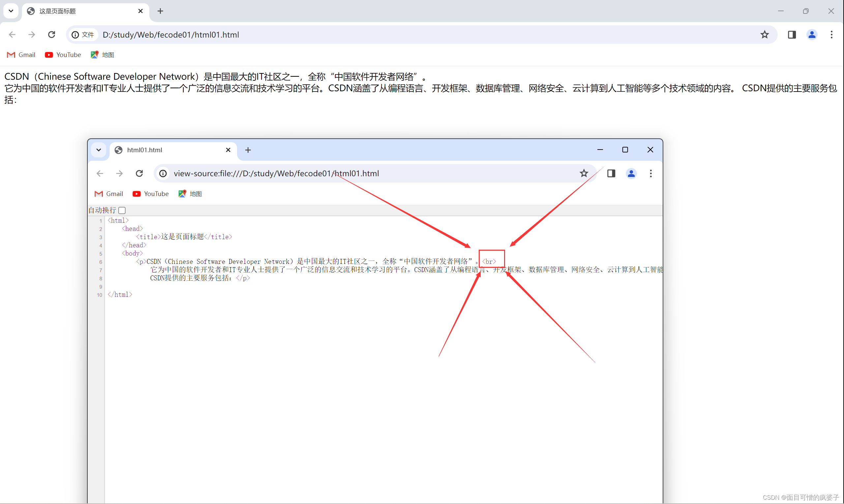Click the <body> tag in the source
Viewport: 844px width, 504px height.
pos(133,253)
